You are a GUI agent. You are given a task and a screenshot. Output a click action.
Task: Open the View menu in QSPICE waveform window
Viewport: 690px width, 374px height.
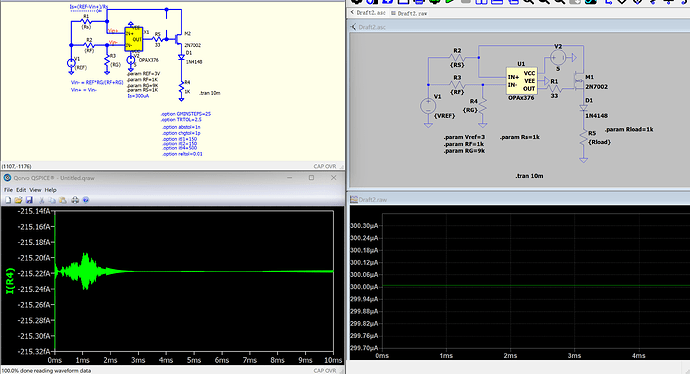click(x=35, y=190)
